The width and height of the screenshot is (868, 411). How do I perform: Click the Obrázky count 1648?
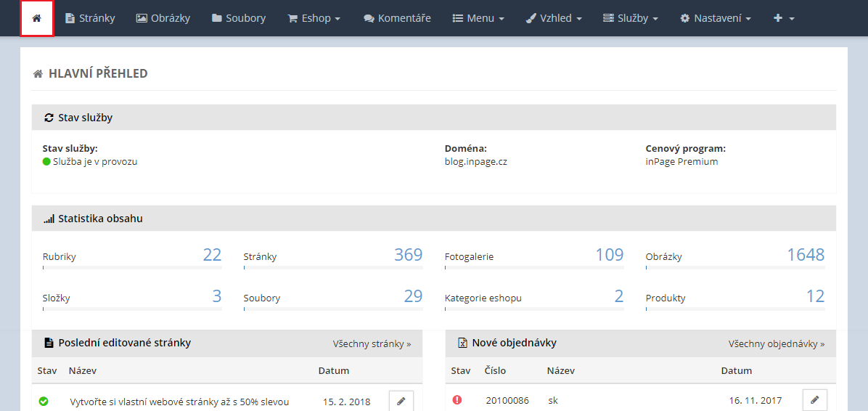[806, 255]
